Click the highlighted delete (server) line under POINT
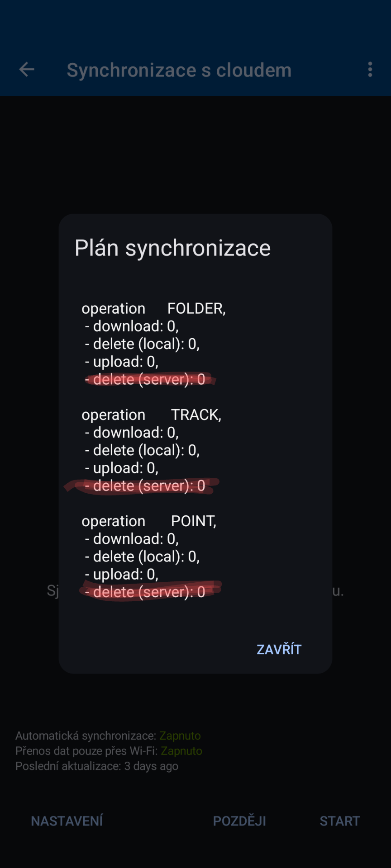391x868 pixels. (145, 592)
